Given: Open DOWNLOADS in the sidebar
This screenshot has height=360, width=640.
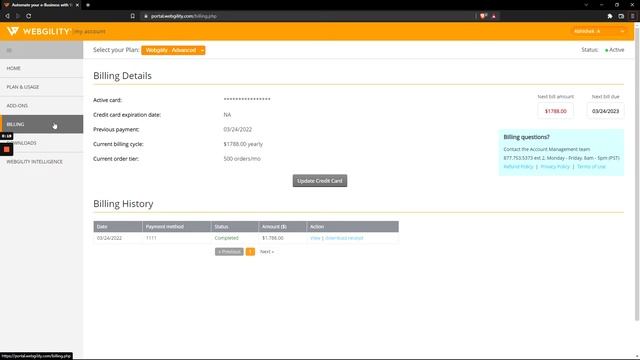Looking at the screenshot, I should tap(42, 143).
